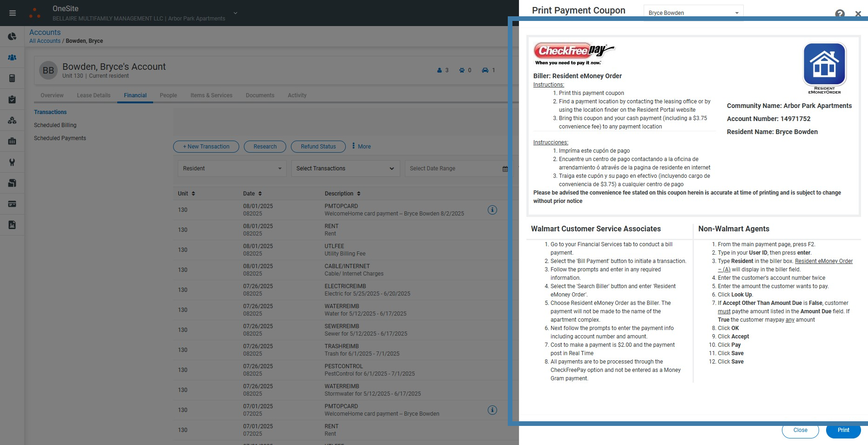Click the Research button
The image size is (868, 445).
pos(265,147)
